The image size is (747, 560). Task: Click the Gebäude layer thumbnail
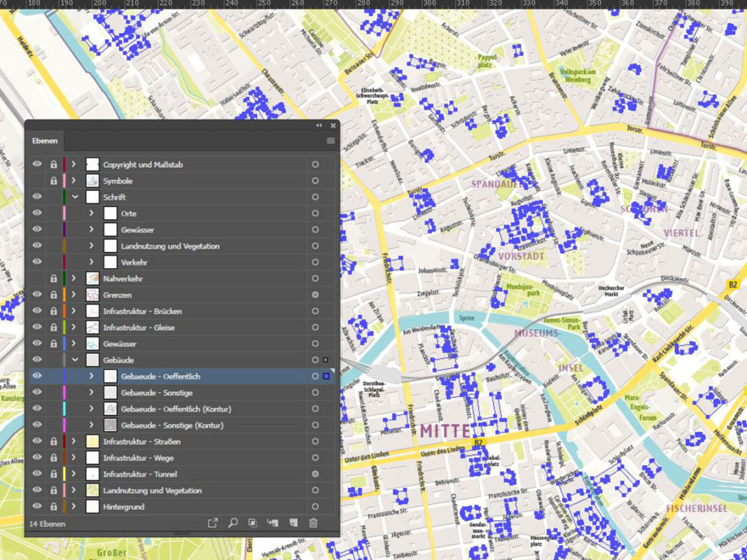(91, 360)
